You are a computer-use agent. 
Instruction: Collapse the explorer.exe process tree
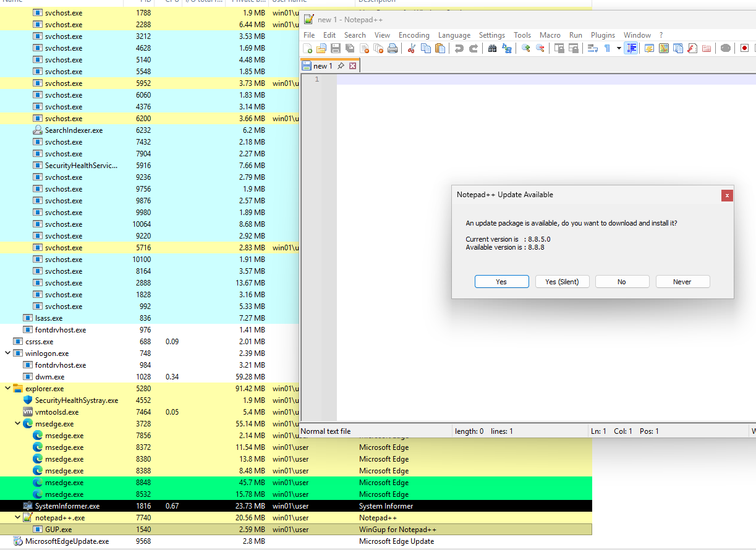[x=8, y=389]
